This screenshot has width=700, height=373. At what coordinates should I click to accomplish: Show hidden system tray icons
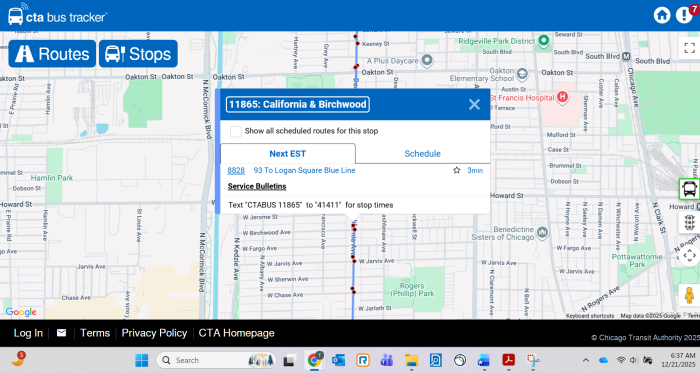point(586,360)
